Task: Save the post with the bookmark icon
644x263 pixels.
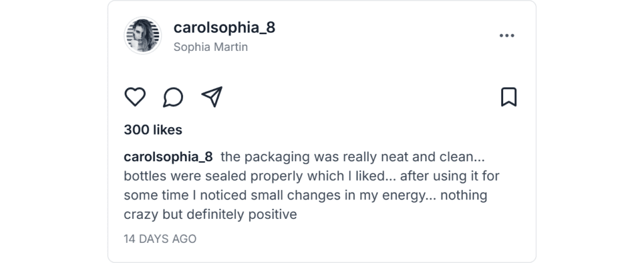Action: [x=508, y=97]
